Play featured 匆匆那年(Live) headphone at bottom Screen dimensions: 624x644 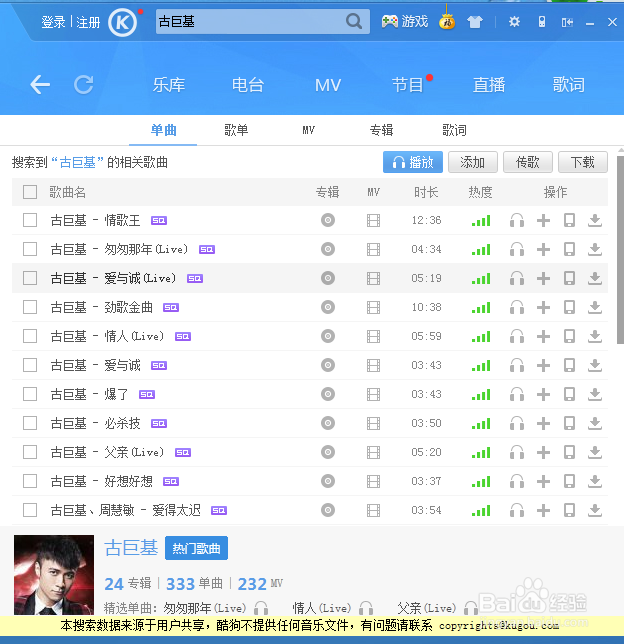261,608
